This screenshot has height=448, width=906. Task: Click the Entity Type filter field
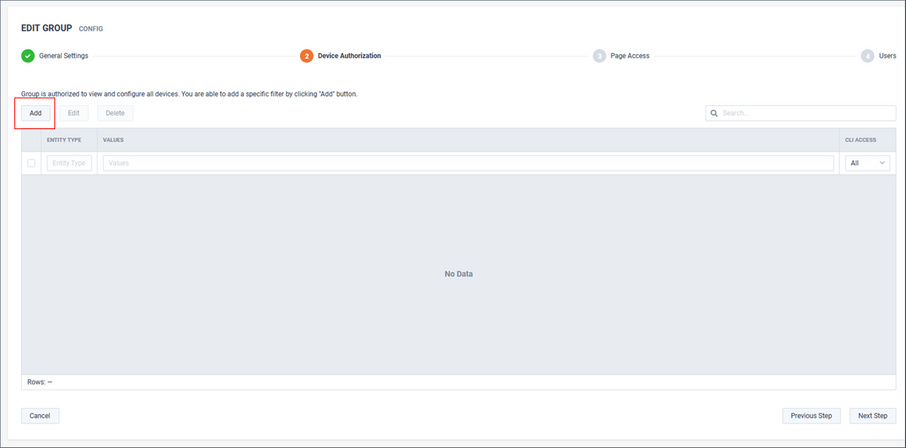click(69, 163)
